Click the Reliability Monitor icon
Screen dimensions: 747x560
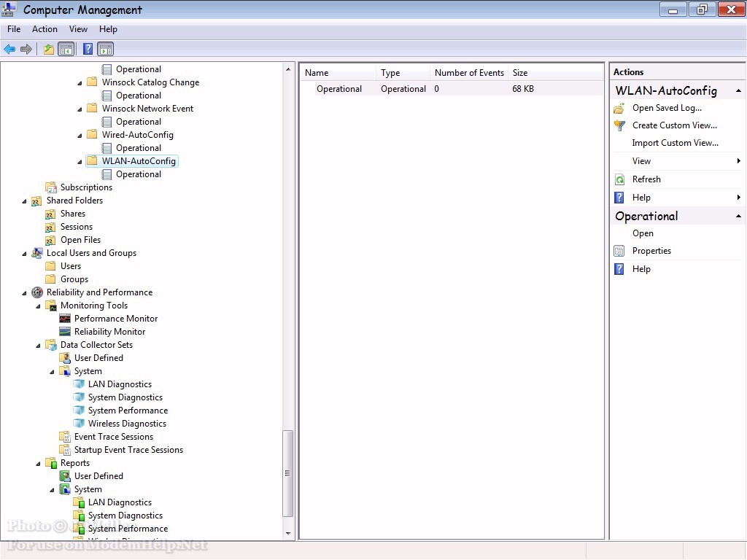(x=65, y=332)
